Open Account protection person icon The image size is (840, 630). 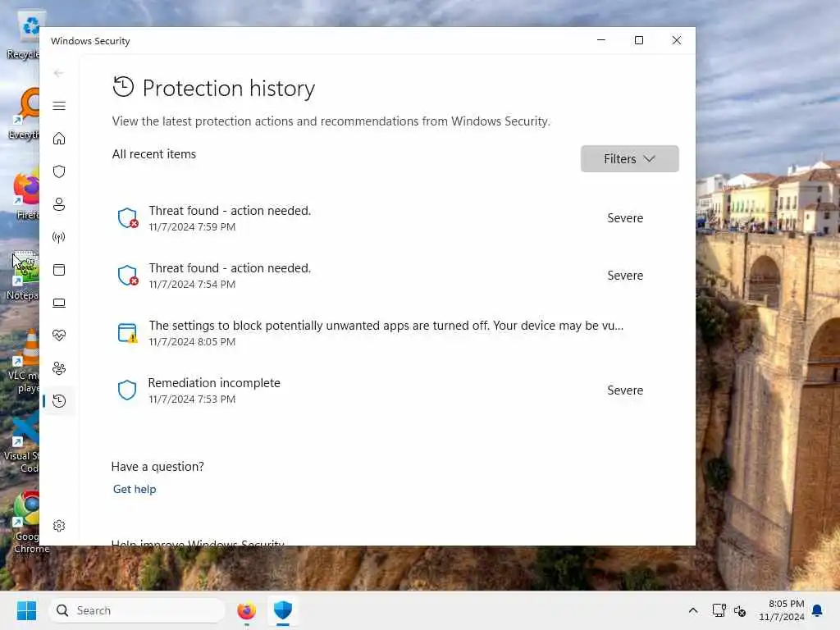coord(59,204)
